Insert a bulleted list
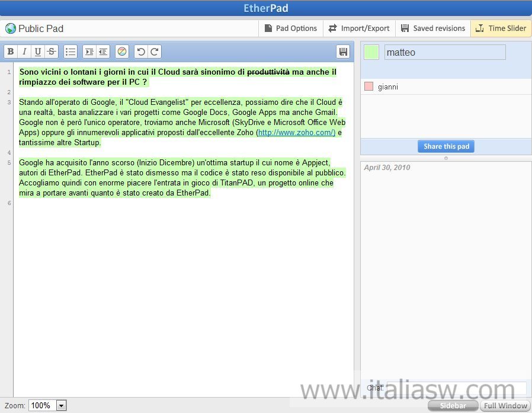Screen dimensions: 532x413 [x=70, y=52]
